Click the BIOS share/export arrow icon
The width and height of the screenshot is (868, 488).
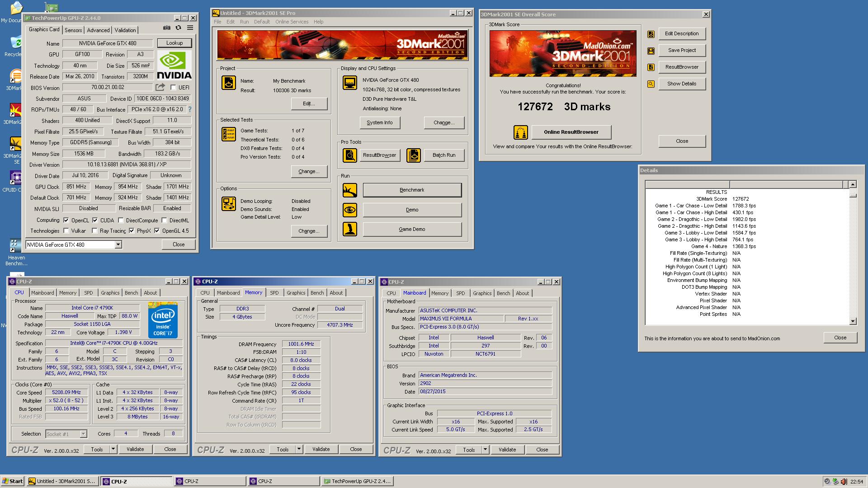click(x=160, y=87)
